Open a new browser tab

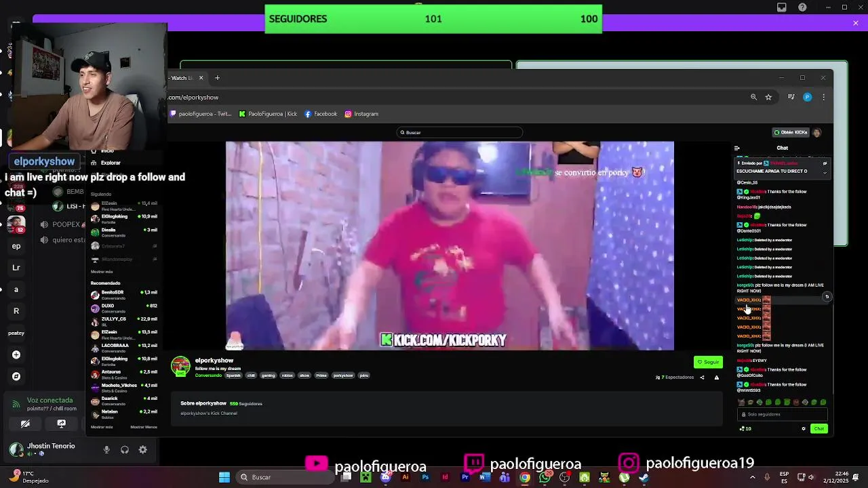point(217,78)
